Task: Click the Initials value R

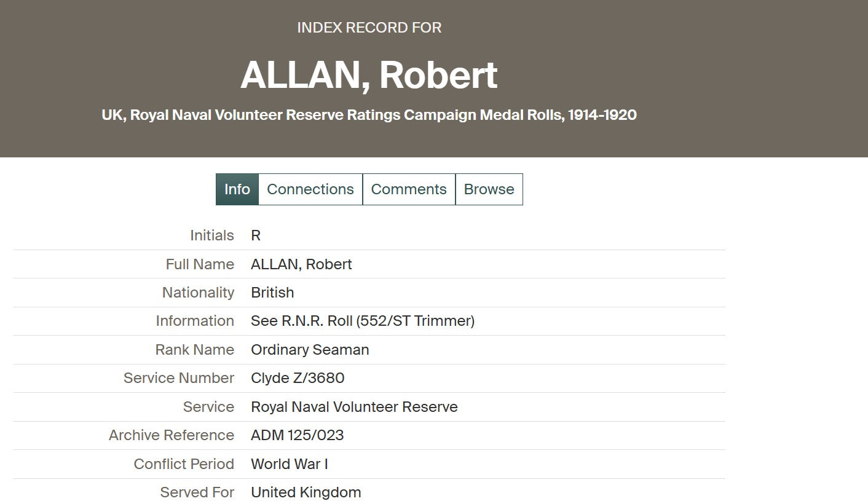Action: [256, 235]
